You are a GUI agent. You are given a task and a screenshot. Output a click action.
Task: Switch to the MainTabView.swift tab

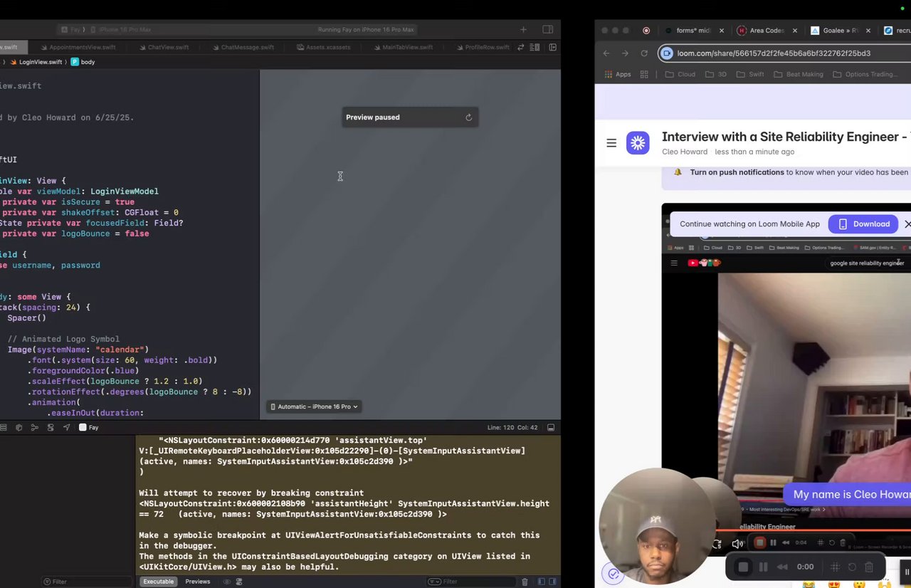tap(402, 47)
